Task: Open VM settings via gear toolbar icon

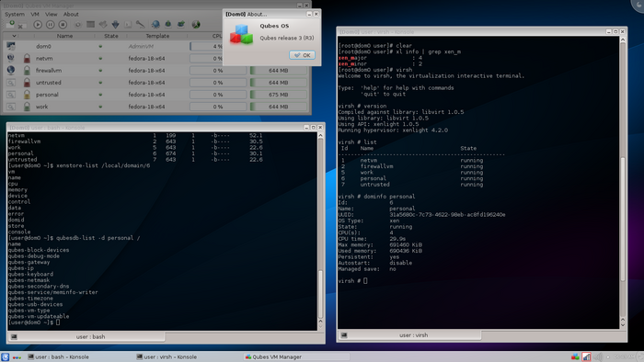Action: (x=78, y=25)
